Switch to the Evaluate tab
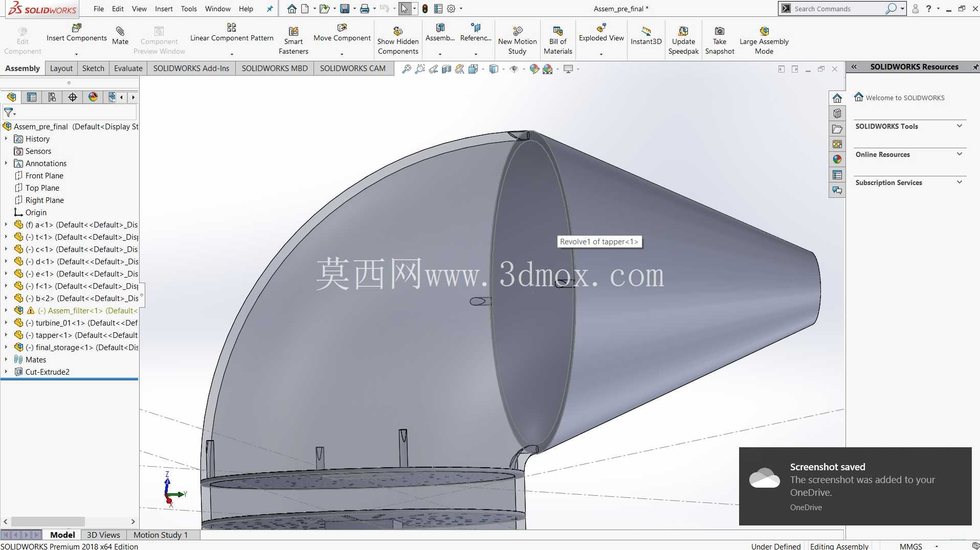 [x=128, y=68]
